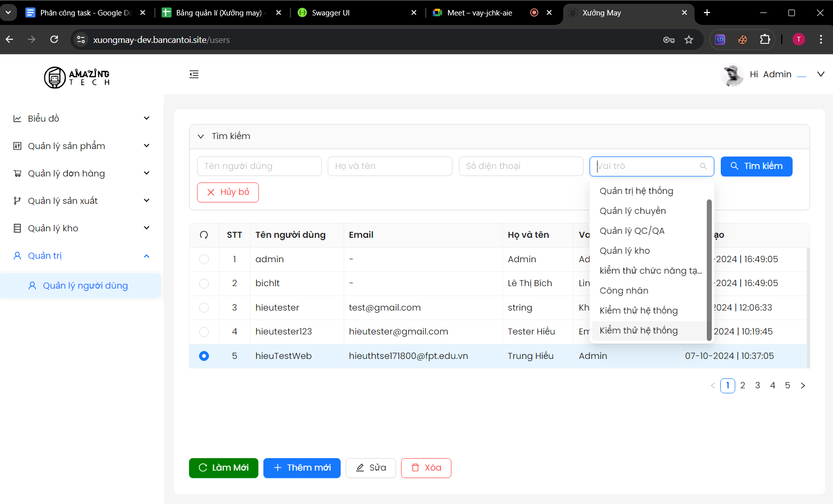Click the password key icon in address bar
The width and height of the screenshot is (833, 504).
pos(669,40)
